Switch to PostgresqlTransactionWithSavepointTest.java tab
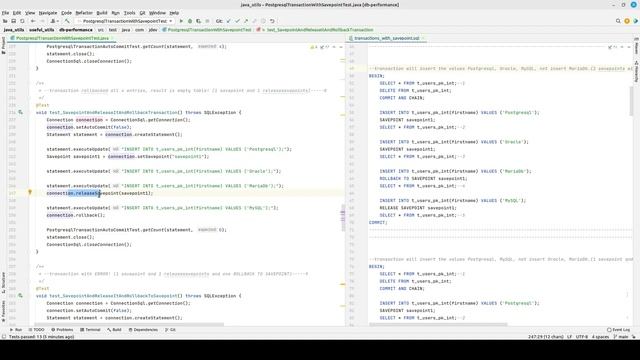640x360 pixels. (62, 38)
